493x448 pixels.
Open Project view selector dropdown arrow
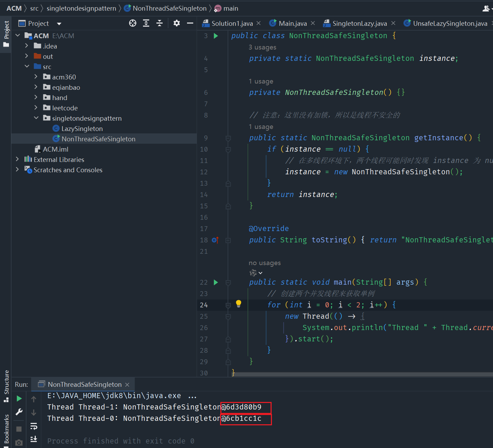[59, 24]
